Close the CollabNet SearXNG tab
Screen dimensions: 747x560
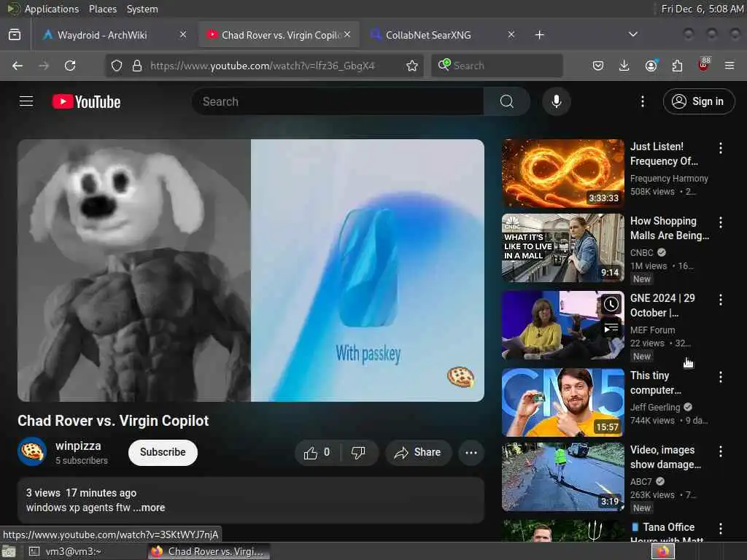point(511,34)
